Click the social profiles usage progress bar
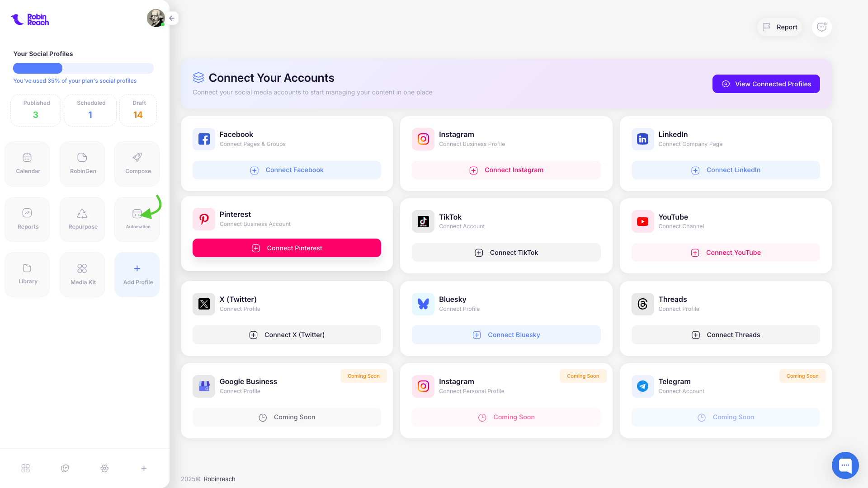The height and width of the screenshot is (488, 868). point(83,68)
